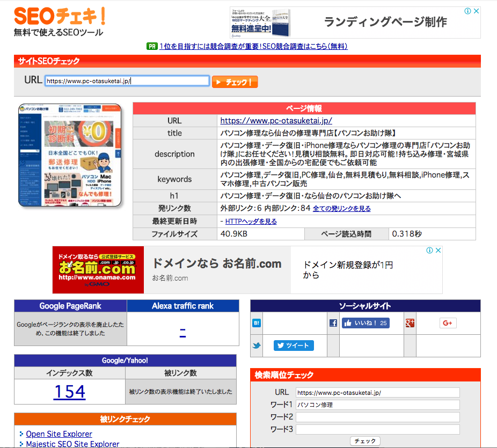Click the G+ share button

448,323
